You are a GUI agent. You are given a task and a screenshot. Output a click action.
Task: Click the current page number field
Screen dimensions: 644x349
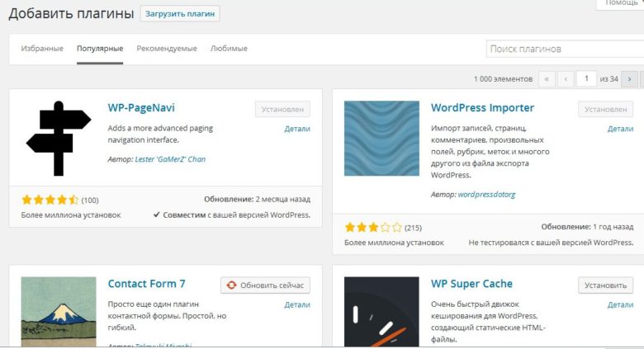coord(586,78)
